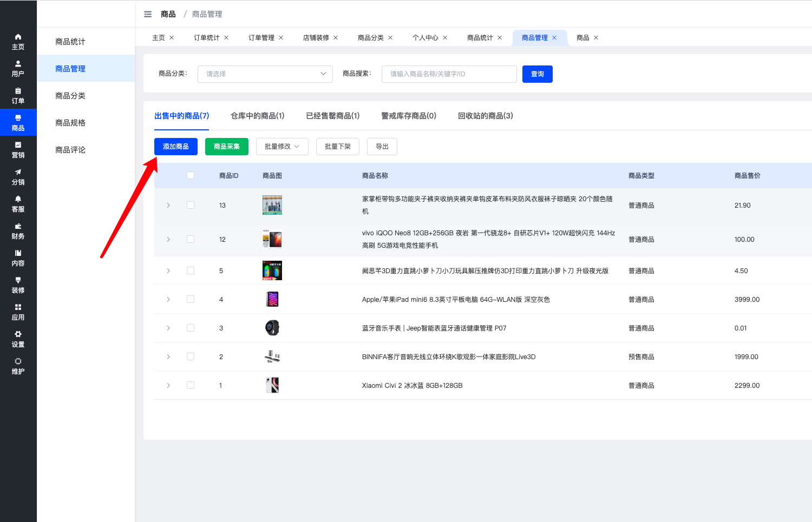
Task: Close the 店铺装修 tab
Action: (336, 38)
